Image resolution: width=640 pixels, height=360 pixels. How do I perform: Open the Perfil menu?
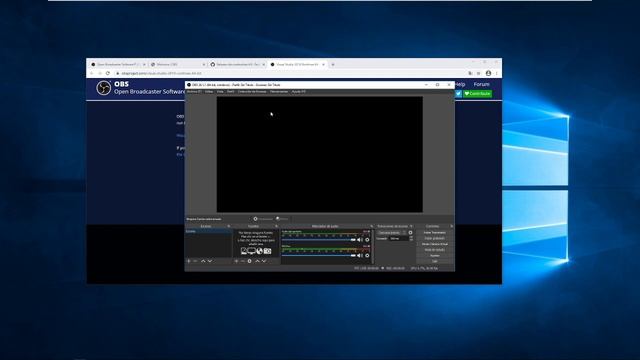click(x=231, y=92)
